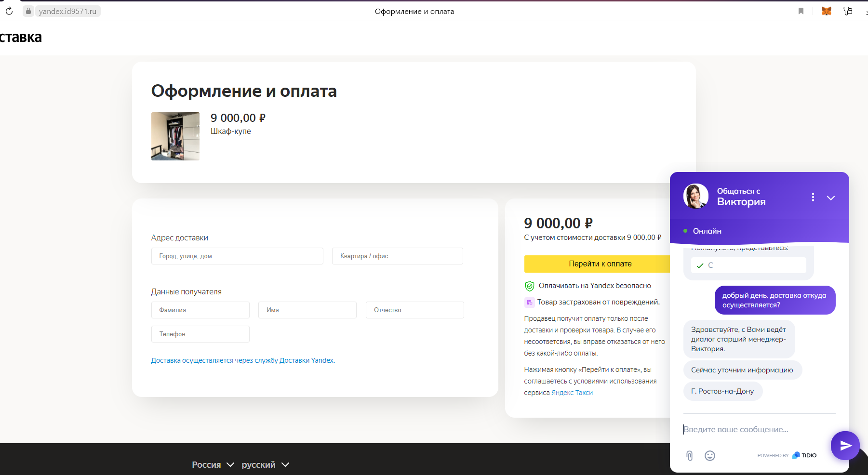Open the Powered by Tidio link

coord(787,455)
